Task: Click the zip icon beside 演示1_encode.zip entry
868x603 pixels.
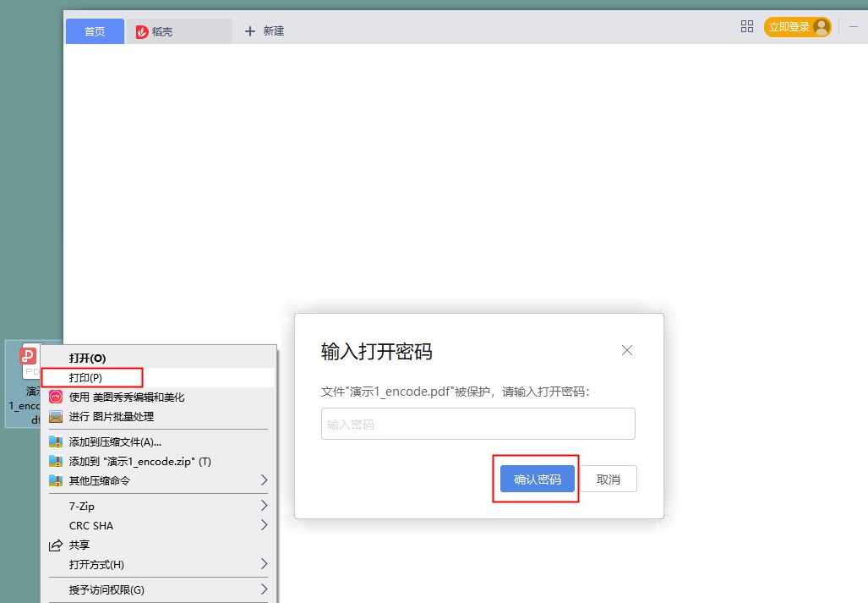Action: pos(56,461)
